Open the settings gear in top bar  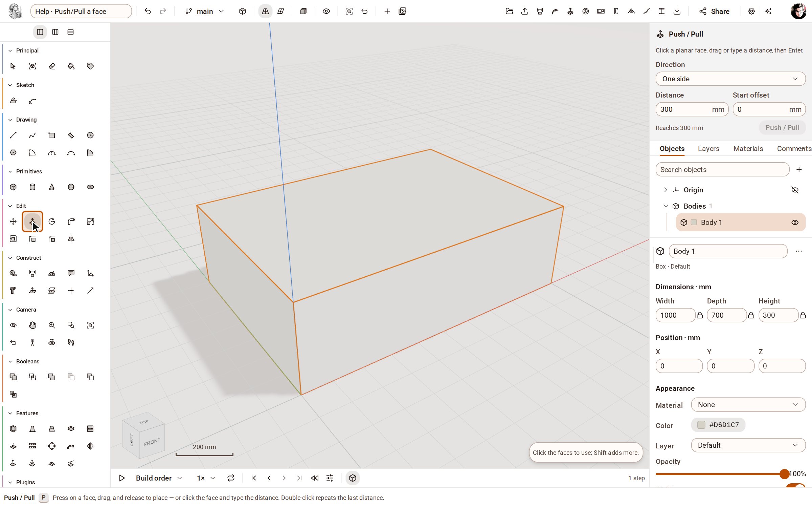coord(751,11)
